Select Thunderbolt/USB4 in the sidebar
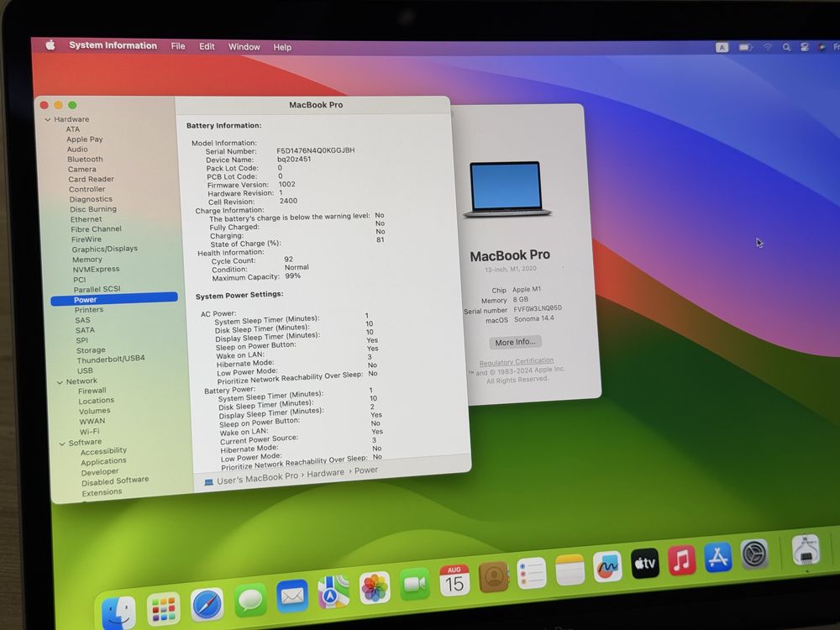The height and width of the screenshot is (630, 840). pos(111,359)
